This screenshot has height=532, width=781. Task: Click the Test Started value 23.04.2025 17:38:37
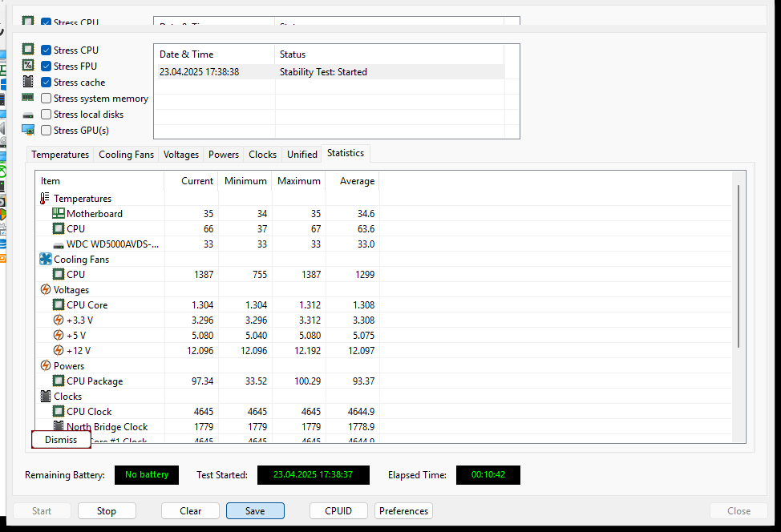[x=314, y=475]
